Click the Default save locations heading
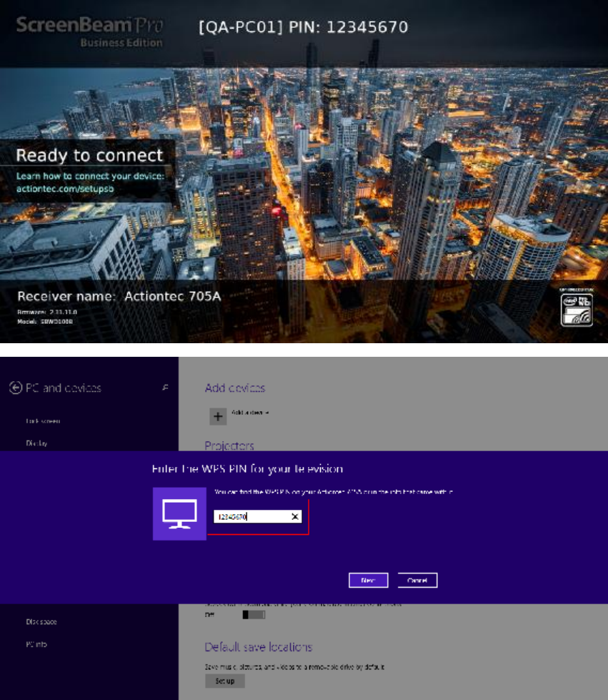The image size is (608, 700). click(259, 647)
